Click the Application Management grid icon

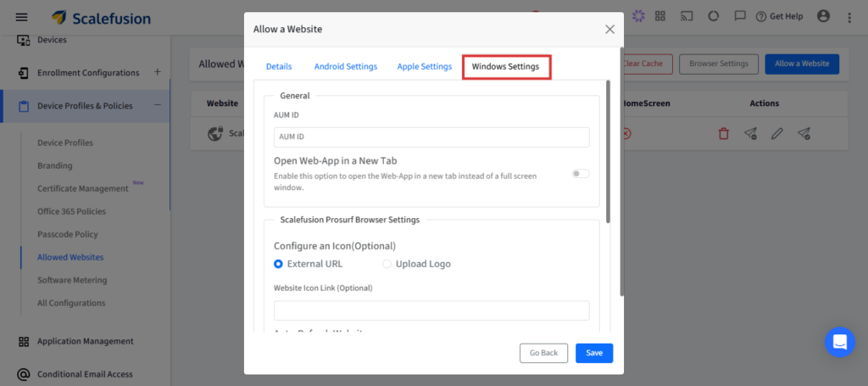point(23,341)
